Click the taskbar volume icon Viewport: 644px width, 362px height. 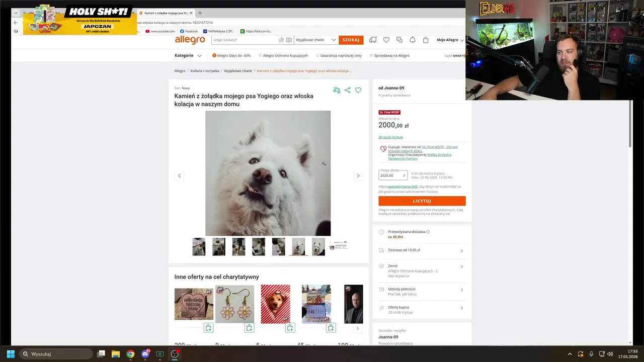[x=610, y=354]
